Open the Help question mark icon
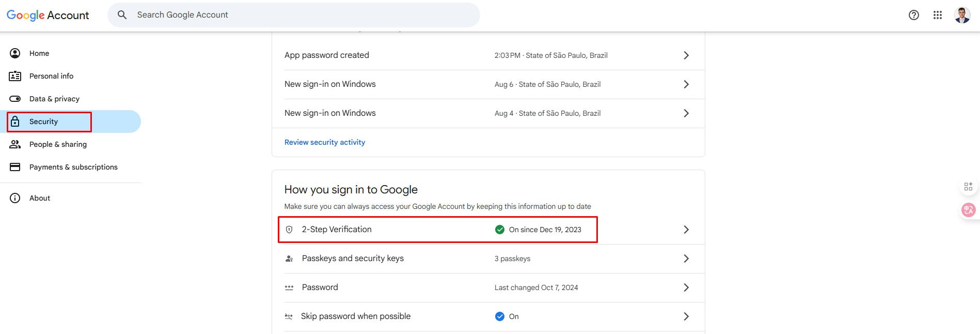 914,15
